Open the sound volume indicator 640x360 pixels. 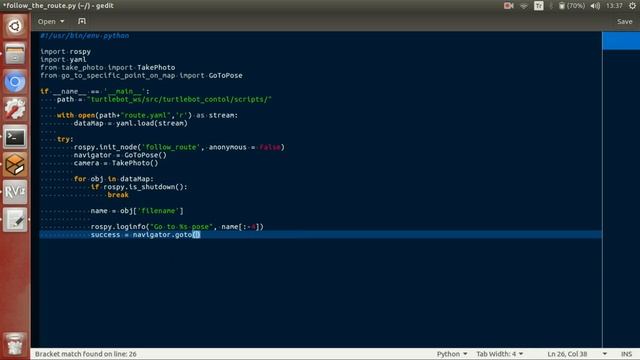pos(595,6)
